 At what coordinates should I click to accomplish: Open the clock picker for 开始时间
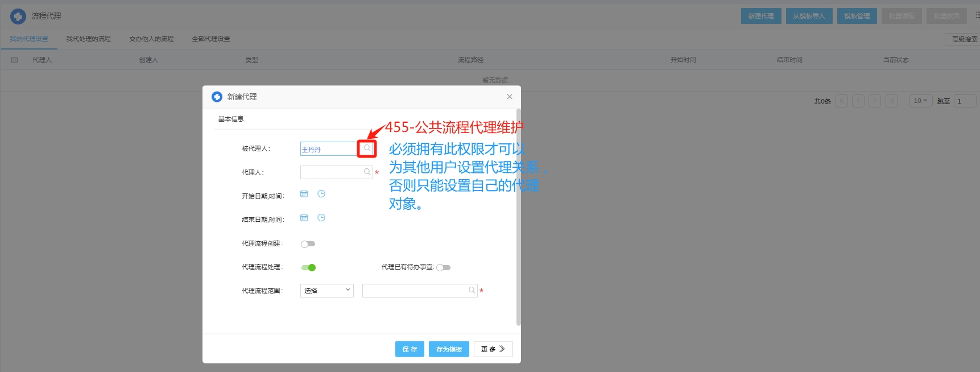tap(321, 194)
